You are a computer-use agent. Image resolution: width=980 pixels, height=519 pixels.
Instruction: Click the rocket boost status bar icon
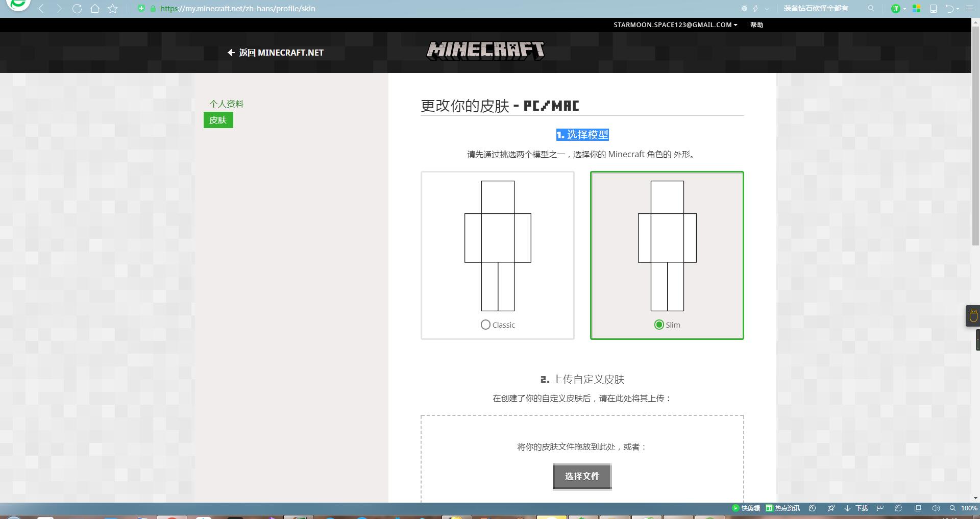831,508
